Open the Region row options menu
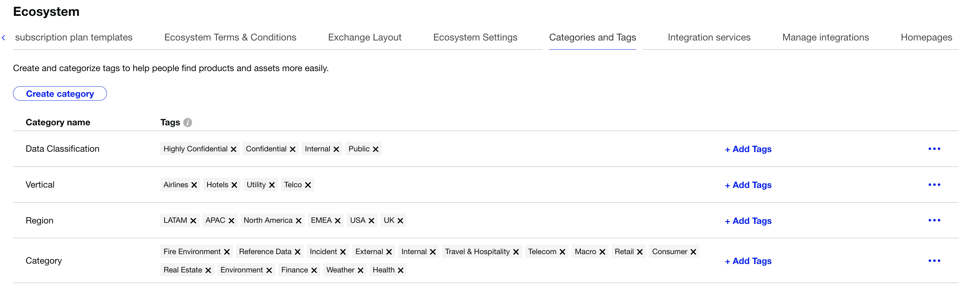 tap(934, 220)
